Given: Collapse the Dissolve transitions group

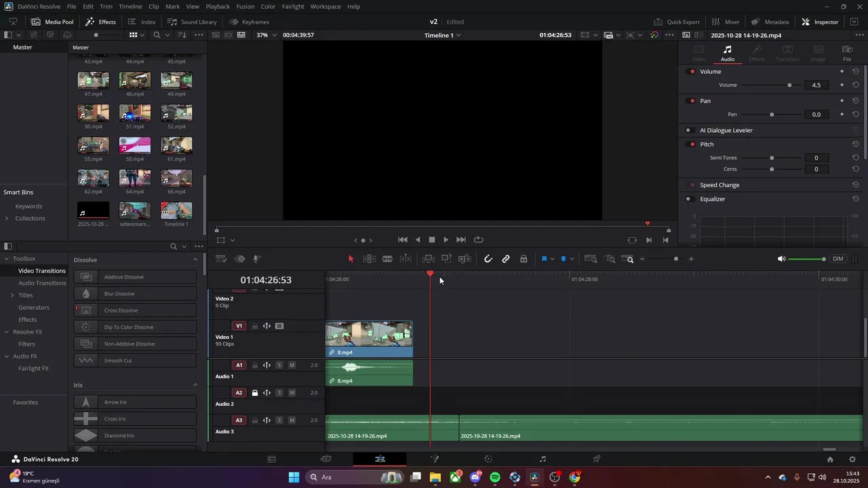Looking at the screenshot, I should point(195,260).
